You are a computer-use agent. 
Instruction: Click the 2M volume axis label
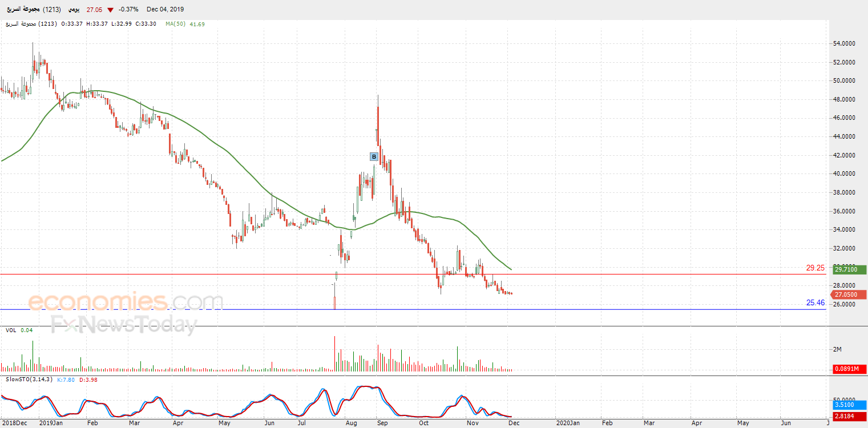(x=838, y=349)
